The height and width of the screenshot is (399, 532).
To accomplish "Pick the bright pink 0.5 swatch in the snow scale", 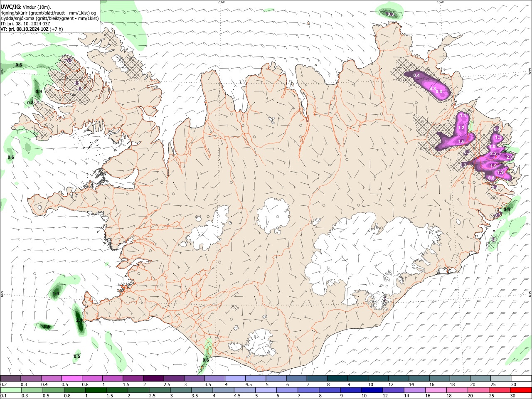I will (x=71, y=378).
